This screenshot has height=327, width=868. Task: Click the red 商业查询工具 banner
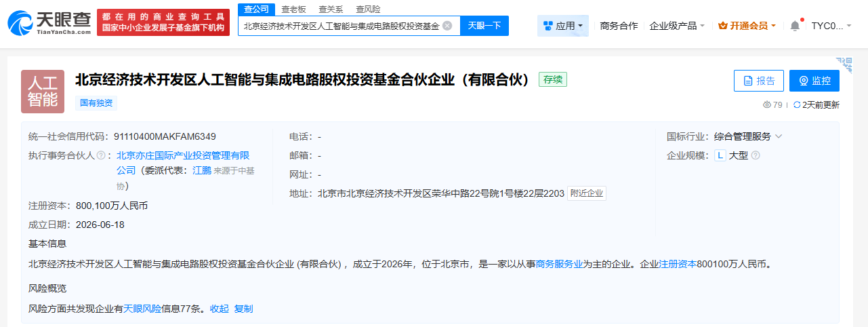(163, 22)
